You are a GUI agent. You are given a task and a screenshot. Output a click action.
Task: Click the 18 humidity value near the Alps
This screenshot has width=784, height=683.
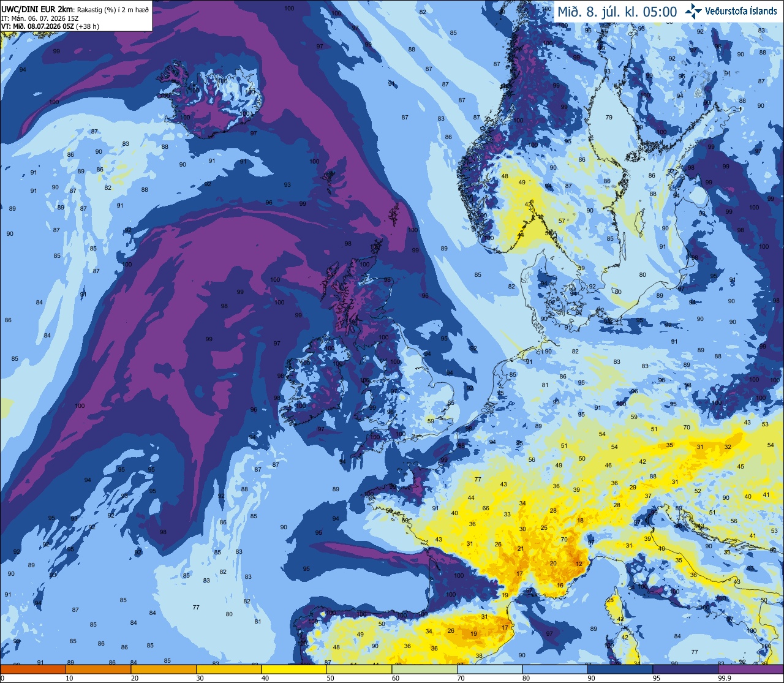point(581,521)
